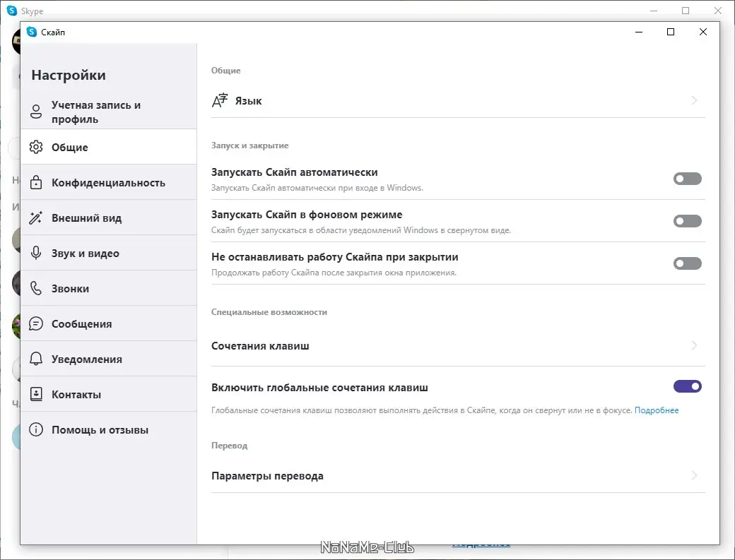This screenshot has width=735, height=560.
Task: Click the info icon for Помощь и отзывы
Action: click(36, 429)
